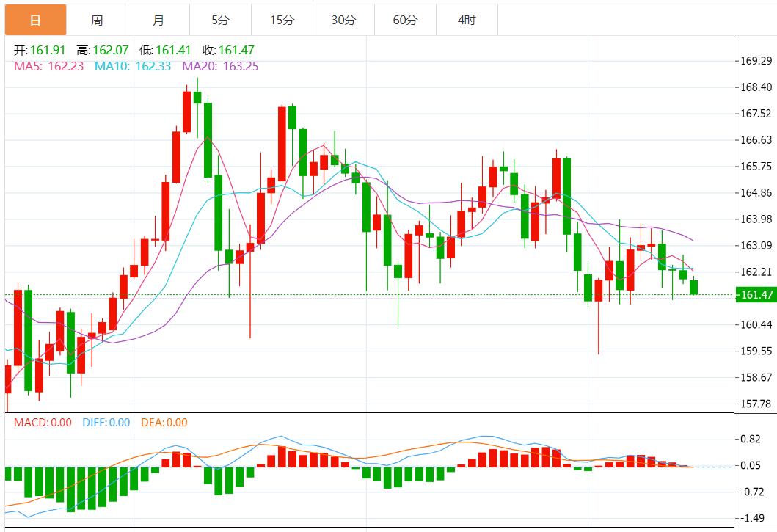Click the 167.52 price axis label
The image size is (777, 532).
(x=756, y=114)
